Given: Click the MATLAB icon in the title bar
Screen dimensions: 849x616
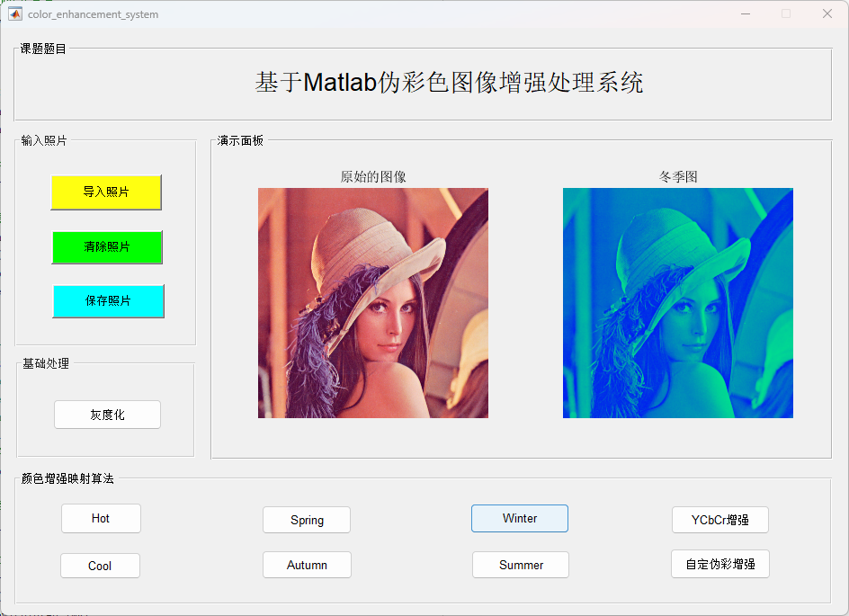Looking at the screenshot, I should pyautogui.click(x=15, y=13).
